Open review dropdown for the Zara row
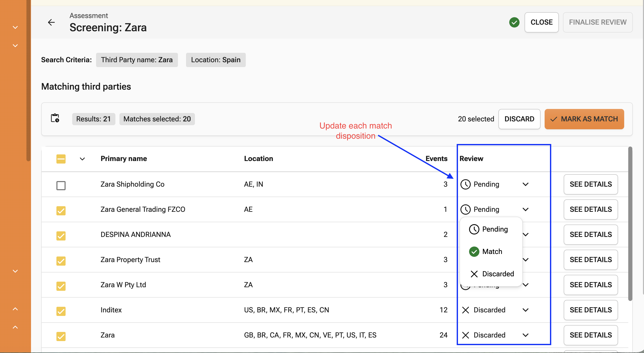Screen dimensions: 644x353 click(526, 335)
